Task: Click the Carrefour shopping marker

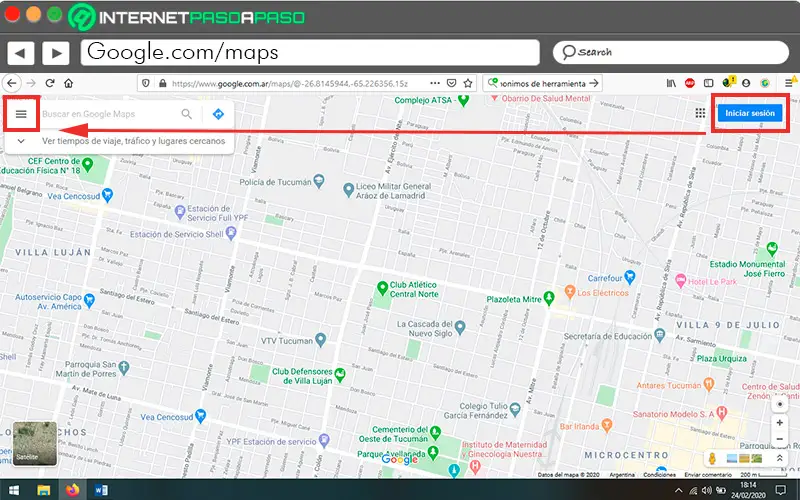Action: click(630, 277)
